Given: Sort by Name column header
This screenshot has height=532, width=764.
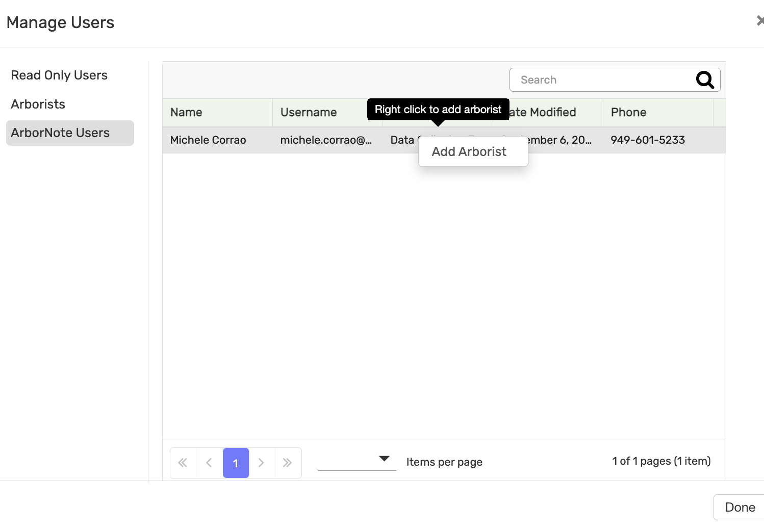Looking at the screenshot, I should [x=217, y=113].
